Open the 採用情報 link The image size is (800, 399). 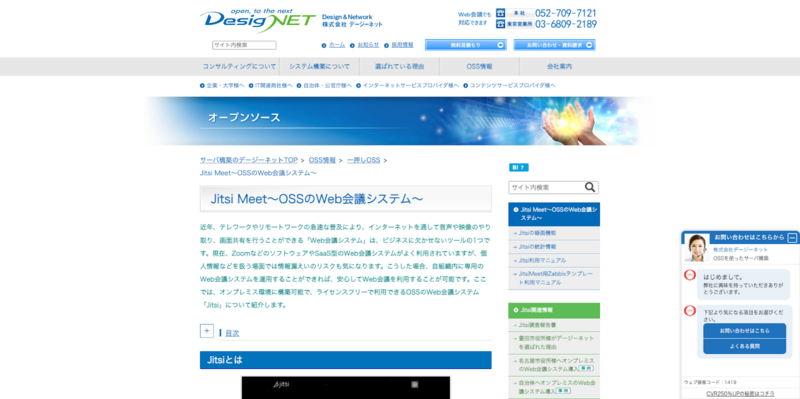point(402,45)
